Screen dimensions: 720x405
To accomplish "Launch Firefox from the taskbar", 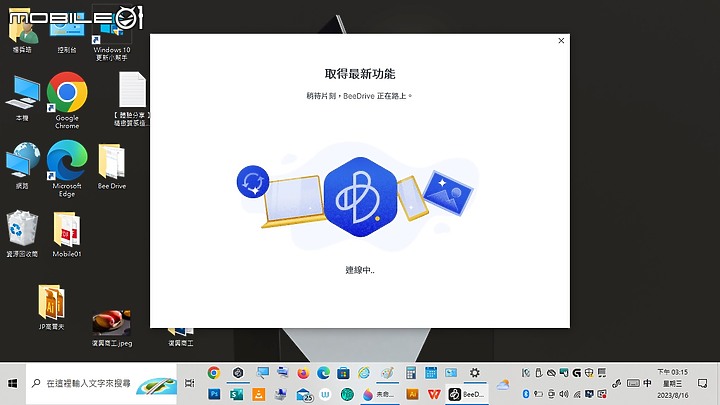I will pyautogui.click(x=303, y=373).
